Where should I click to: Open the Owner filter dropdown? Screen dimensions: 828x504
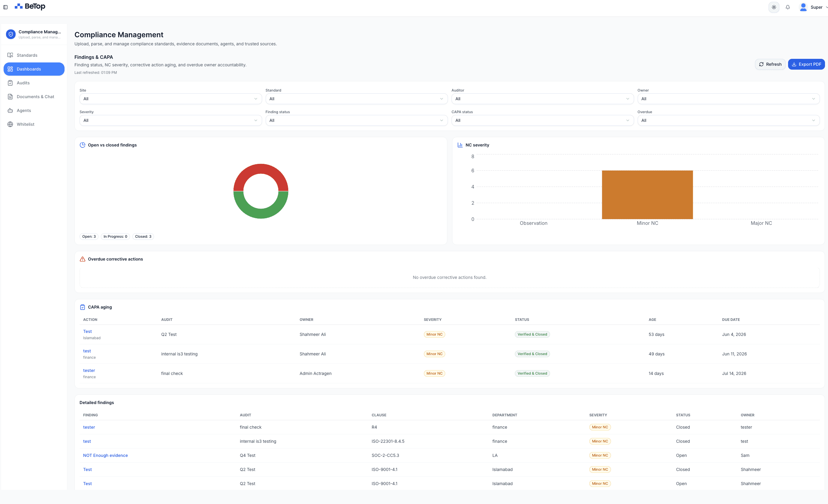pos(728,99)
